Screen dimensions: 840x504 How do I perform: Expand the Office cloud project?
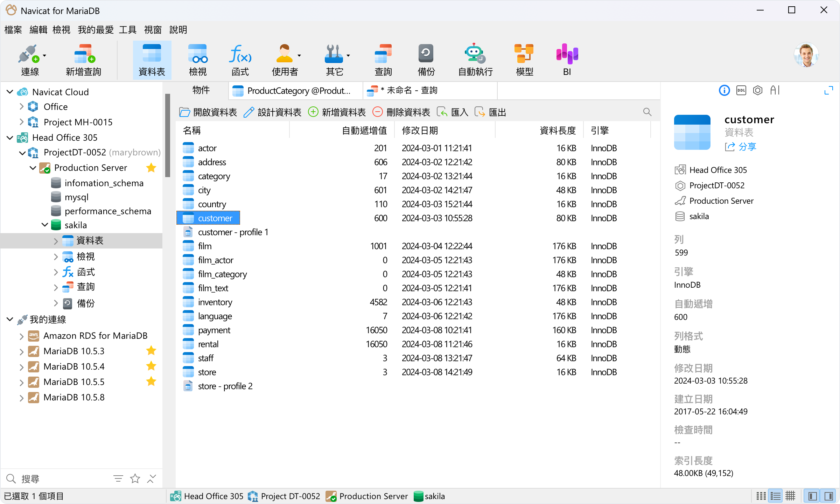tap(22, 107)
